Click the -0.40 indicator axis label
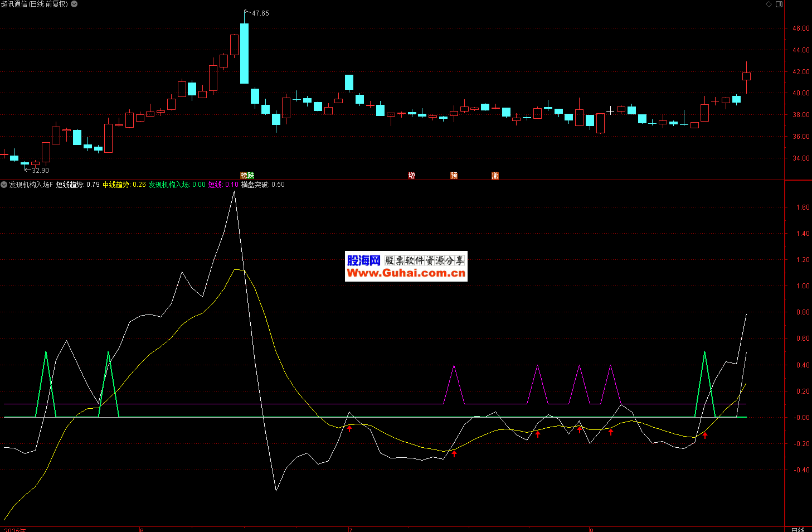This screenshot has height=532, width=812. pos(802,470)
